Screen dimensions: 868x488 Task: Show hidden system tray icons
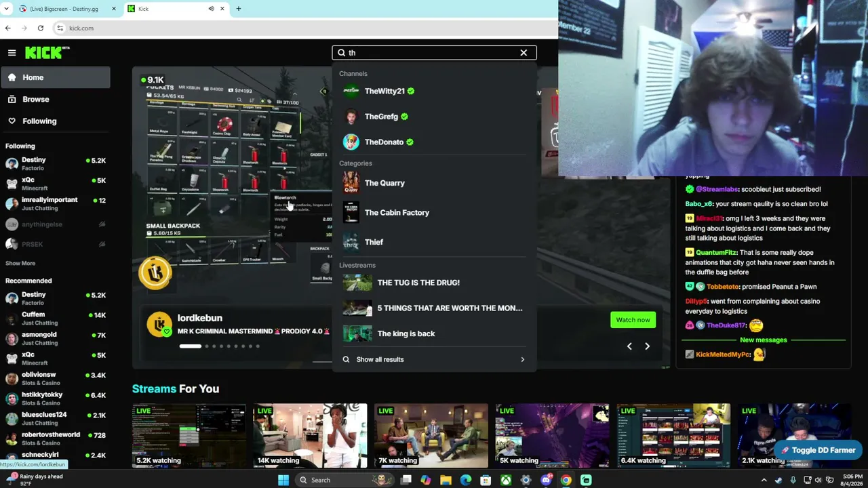764,480
